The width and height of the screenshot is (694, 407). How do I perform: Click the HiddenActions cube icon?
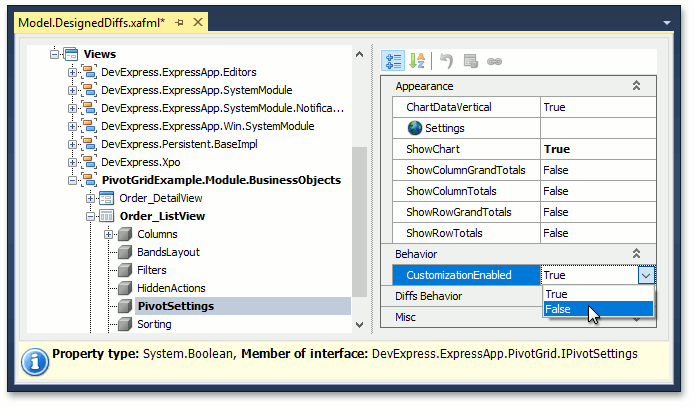pos(125,288)
